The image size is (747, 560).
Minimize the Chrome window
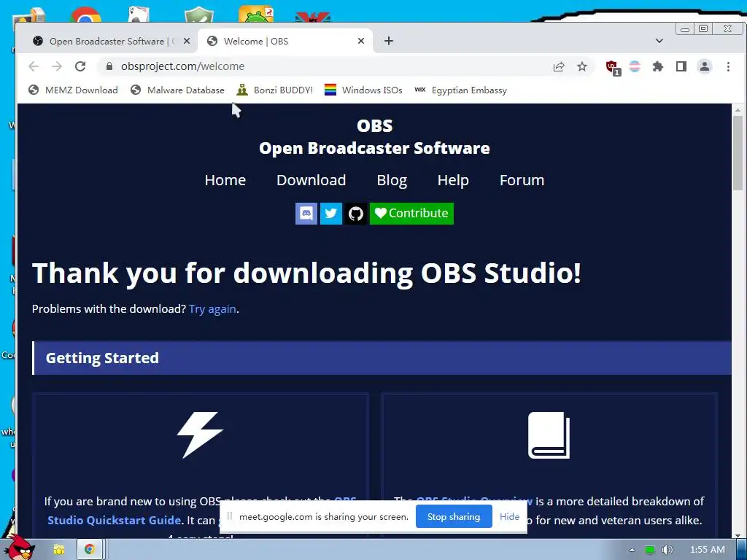tap(684, 29)
